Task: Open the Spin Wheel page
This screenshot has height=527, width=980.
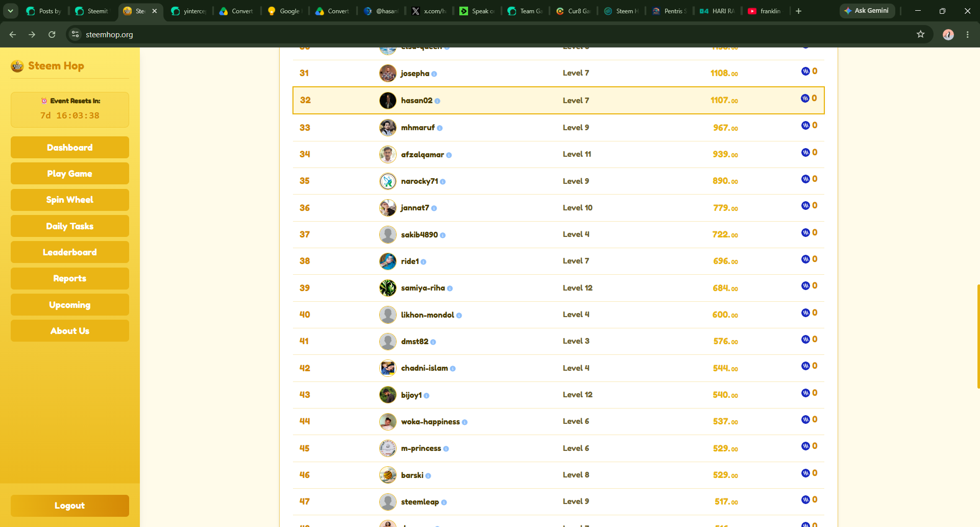Action: click(70, 200)
